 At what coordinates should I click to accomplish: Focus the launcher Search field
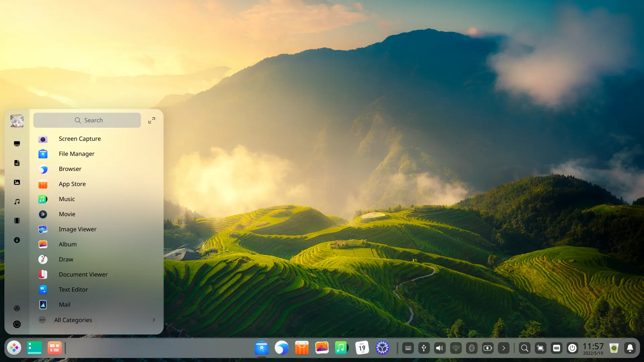(87, 120)
